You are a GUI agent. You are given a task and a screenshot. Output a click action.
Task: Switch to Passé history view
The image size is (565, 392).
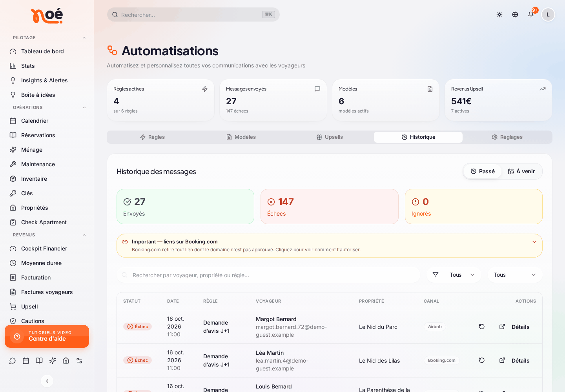coord(483,171)
